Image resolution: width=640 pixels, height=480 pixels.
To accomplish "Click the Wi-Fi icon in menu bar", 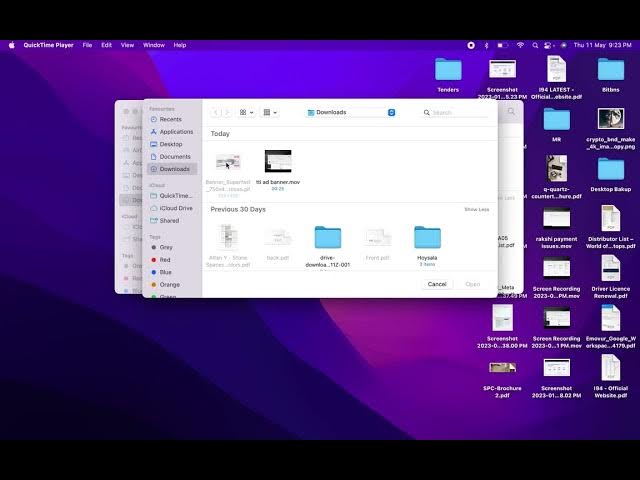I will coord(520,45).
